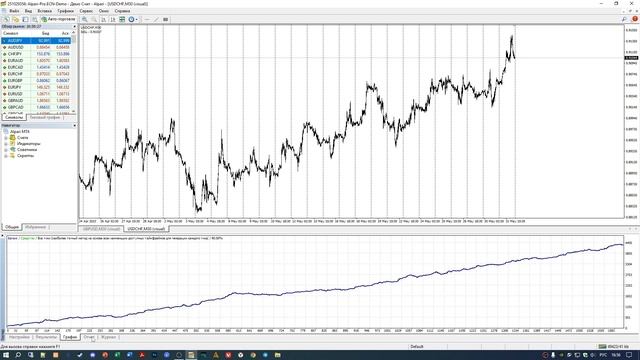Click the Windows Start button
The image size is (640, 360).
pos(6,355)
